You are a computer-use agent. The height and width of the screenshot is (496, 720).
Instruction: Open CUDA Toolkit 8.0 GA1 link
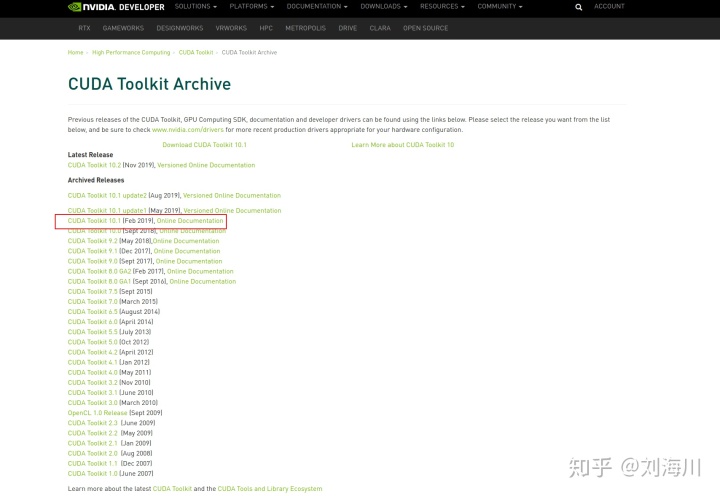coord(99,282)
